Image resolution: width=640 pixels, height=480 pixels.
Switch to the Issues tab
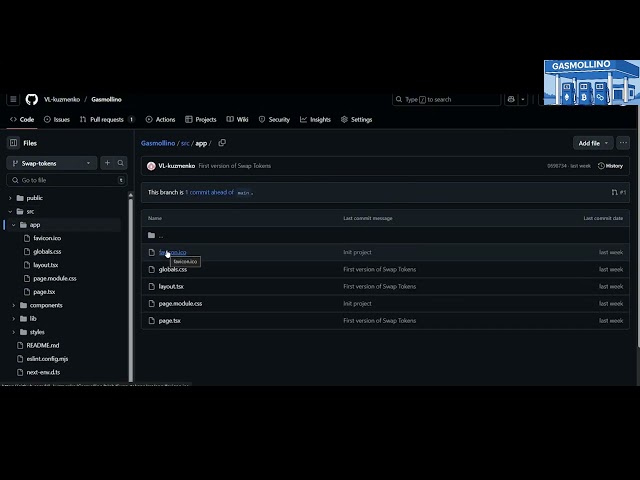click(x=57, y=119)
